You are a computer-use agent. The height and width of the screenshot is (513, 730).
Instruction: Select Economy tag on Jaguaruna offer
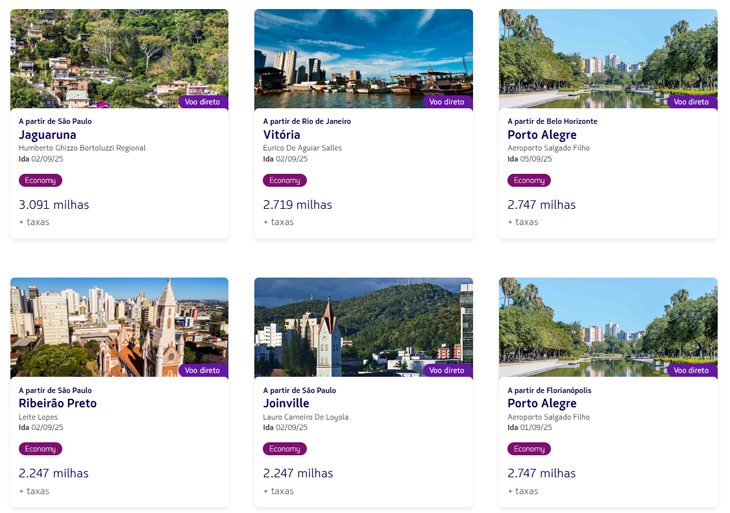tap(41, 180)
